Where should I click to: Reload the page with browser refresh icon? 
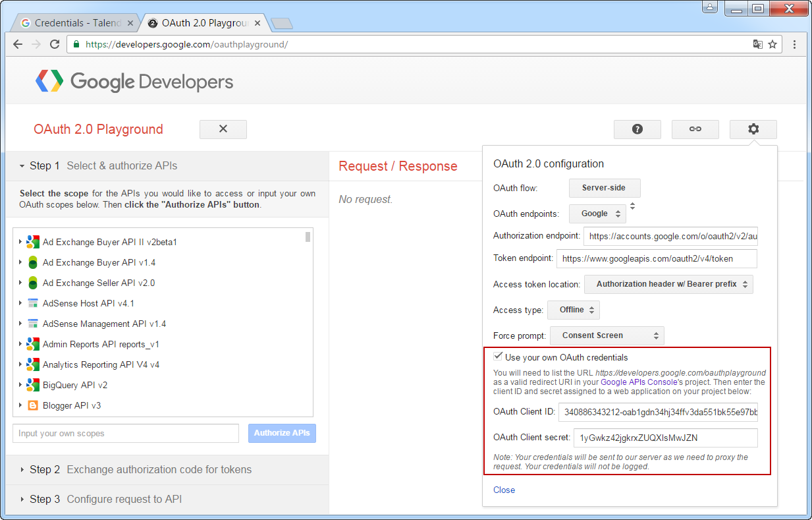coord(55,44)
